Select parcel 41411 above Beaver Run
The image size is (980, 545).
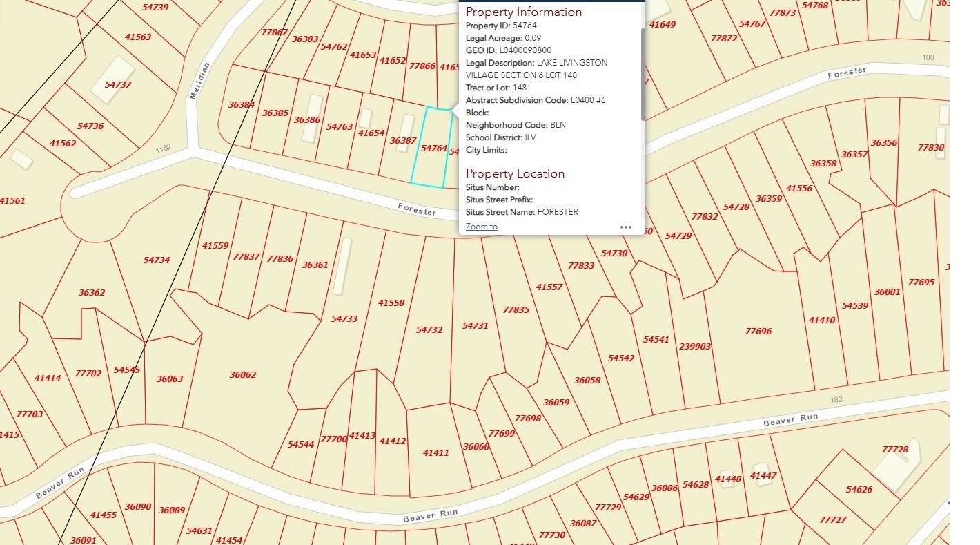pos(435,452)
